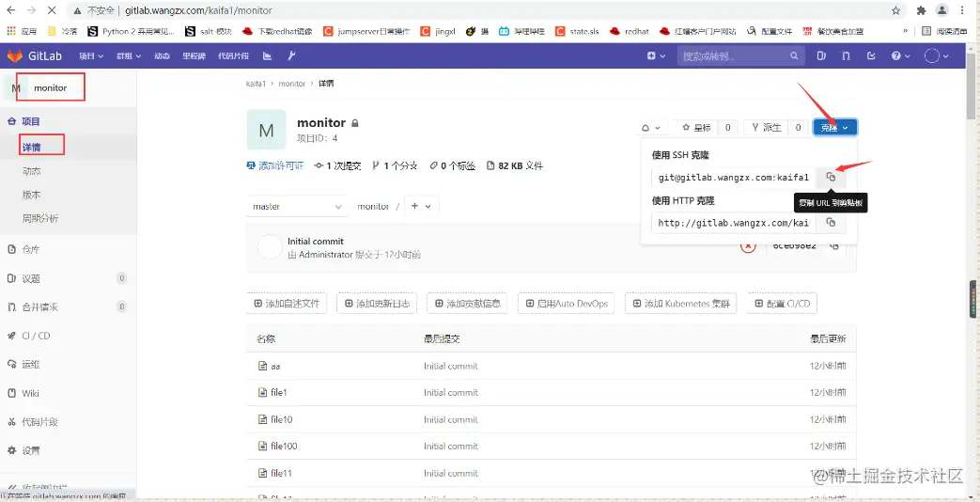The height and width of the screenshot is (502, 980).
Task: Open the file10 entry in file list
Action: [282, 419]
